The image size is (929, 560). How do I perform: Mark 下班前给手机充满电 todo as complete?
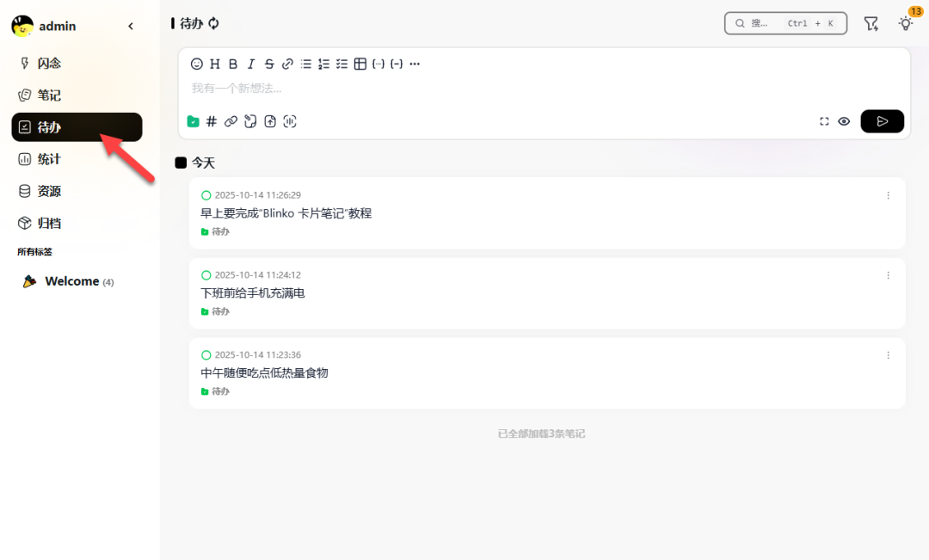(x=206, y=275)
